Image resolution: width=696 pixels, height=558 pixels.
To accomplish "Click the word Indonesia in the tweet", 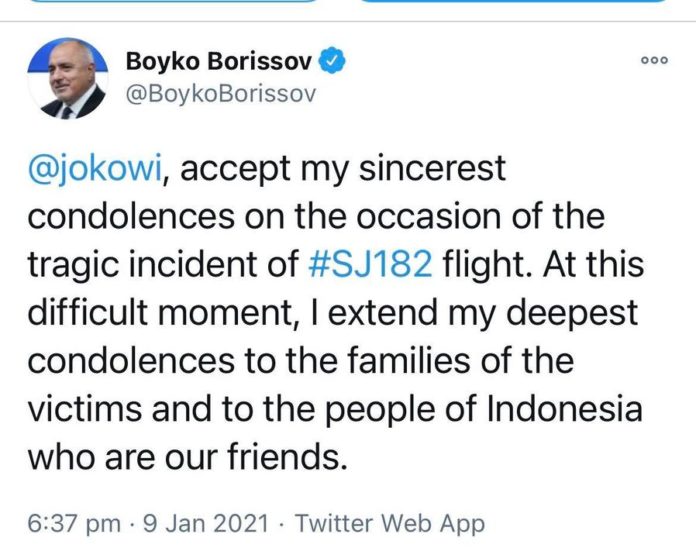I will point(565,408).
